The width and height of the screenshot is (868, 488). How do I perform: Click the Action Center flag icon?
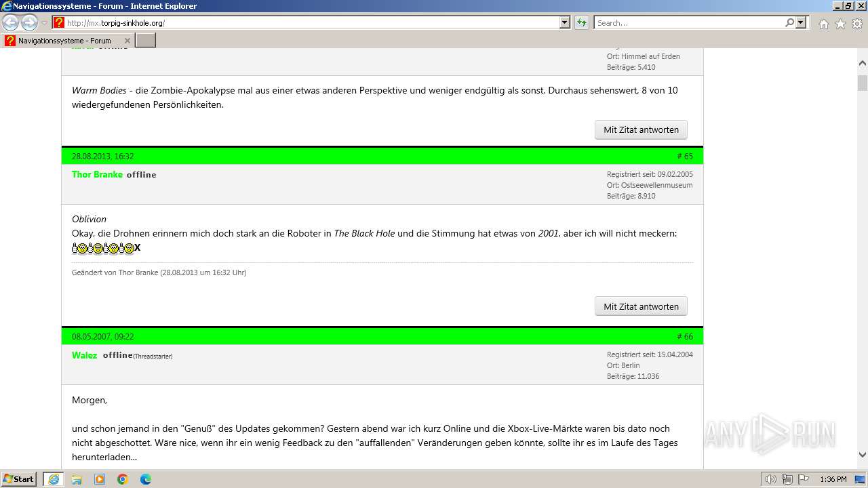pos(804,479)
